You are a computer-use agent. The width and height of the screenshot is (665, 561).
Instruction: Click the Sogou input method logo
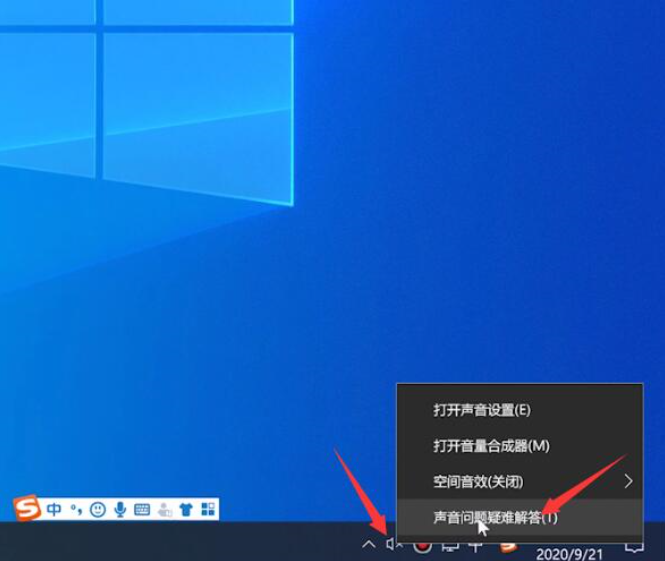[x=28, y=509]
